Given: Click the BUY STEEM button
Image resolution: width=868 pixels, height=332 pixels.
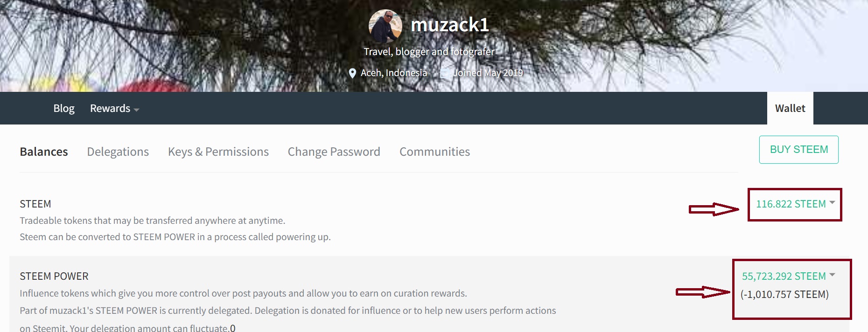Looking at the screenshot, I should click(x=799, y=150).
